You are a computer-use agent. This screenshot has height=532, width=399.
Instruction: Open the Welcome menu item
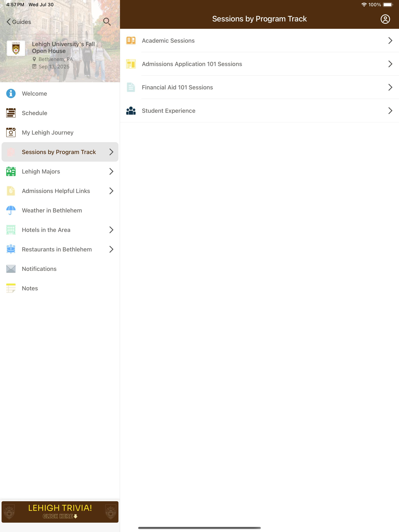(x=60, y=93)
